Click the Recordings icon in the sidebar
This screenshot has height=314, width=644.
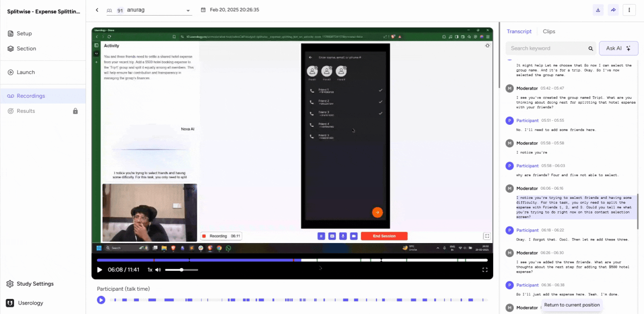click(x=10, y=96)
